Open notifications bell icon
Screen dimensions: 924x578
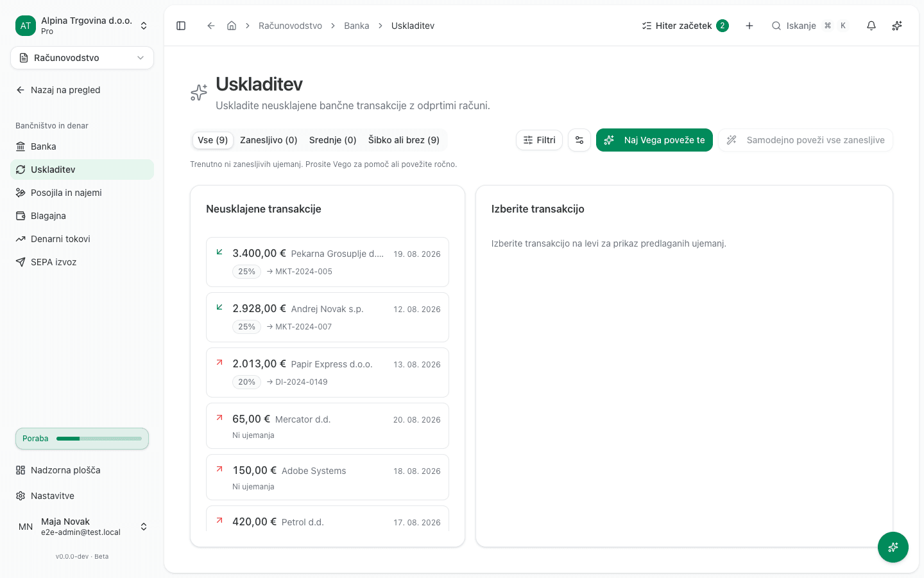click(x=871, y=26)
